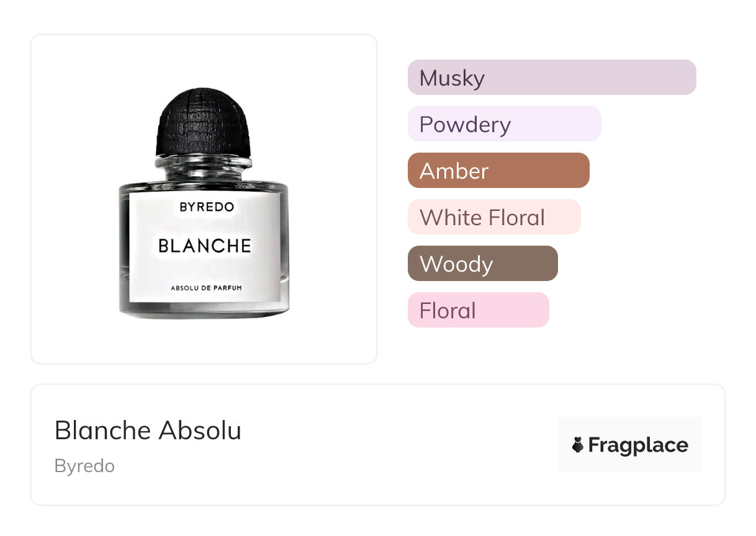Select the Powdery accord bar
Image resolution: width=756 pixels, height=536 pixels.
tap(504, 124)
